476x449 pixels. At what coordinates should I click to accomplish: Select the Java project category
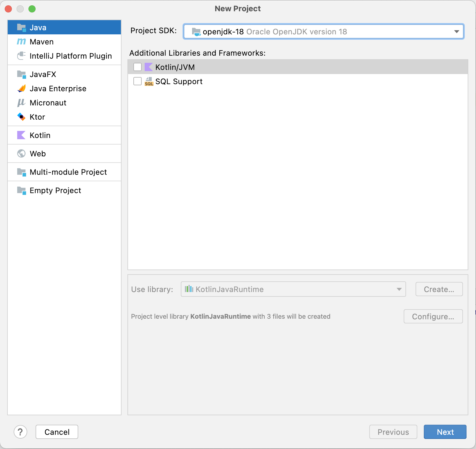click(x=38, y=28)
